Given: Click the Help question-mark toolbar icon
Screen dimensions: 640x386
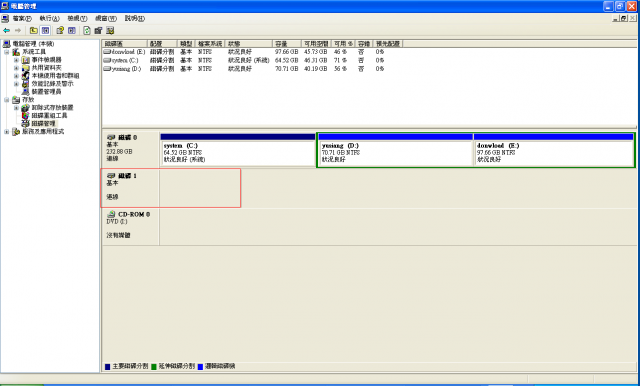Looking at the screenshot, I should [60, 31].
